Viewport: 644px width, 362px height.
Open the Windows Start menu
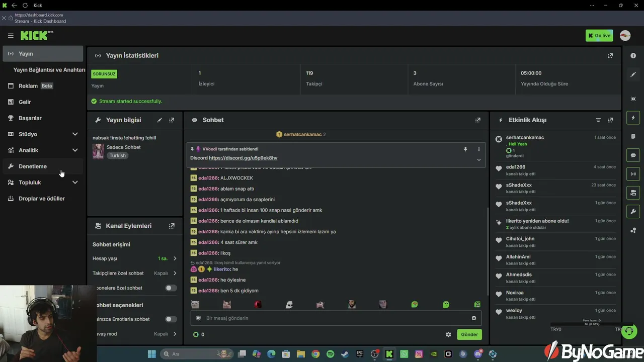point(151,354)
